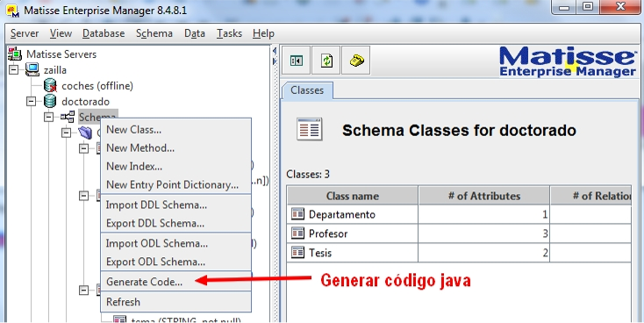This screenshot has width=644, height=323.
Task: Click the refresh toolbar button
Action: (x=326, y=61)
